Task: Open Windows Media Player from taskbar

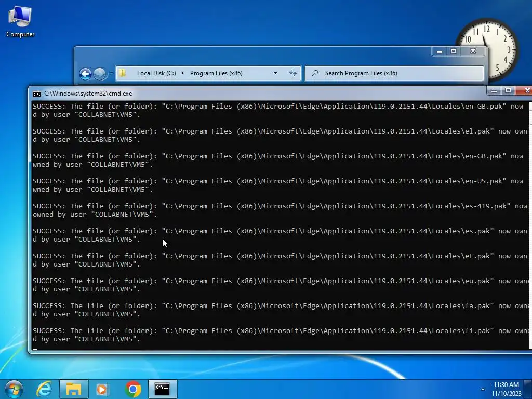Action: click(102, 389)
